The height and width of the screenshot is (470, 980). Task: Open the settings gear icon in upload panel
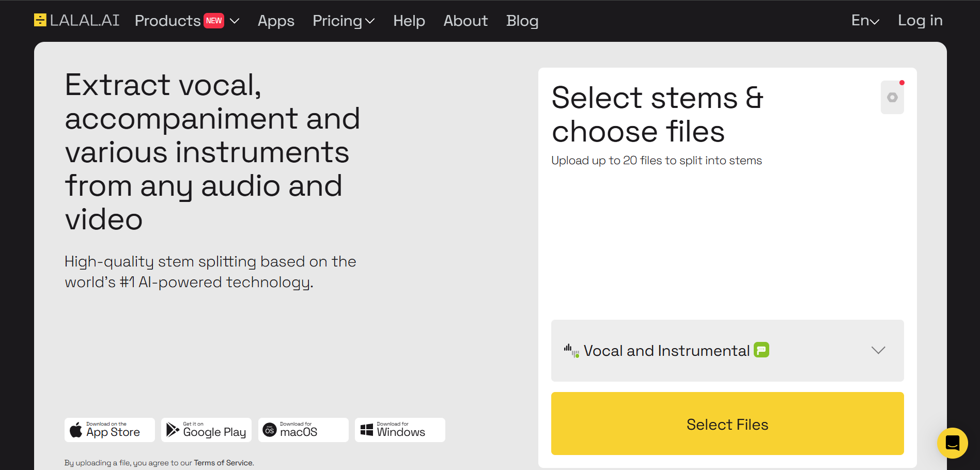coord(892,98)
